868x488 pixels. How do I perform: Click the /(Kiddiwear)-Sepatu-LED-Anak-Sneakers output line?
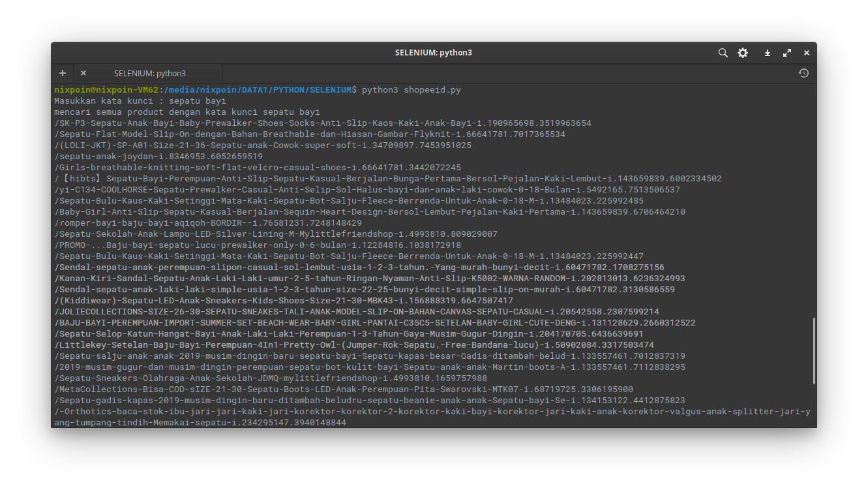click(284, 301)
